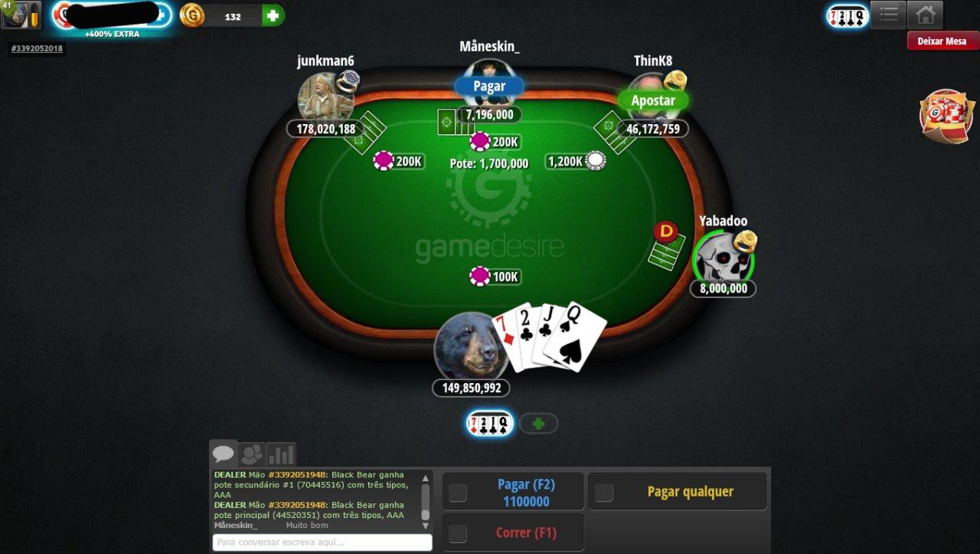Image resolution: width=980 pixels, height=554 pixels.
Task: Click into the chat message input field
Action: 322,542
